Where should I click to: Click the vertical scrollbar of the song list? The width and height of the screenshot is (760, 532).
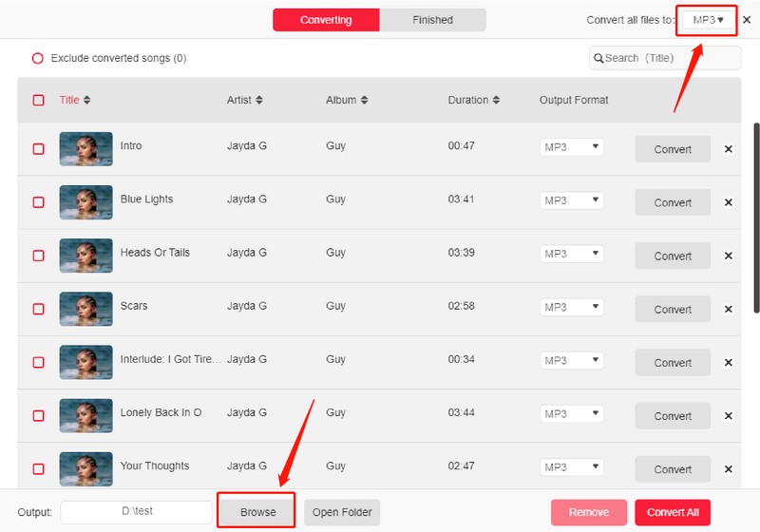[756, 218]
